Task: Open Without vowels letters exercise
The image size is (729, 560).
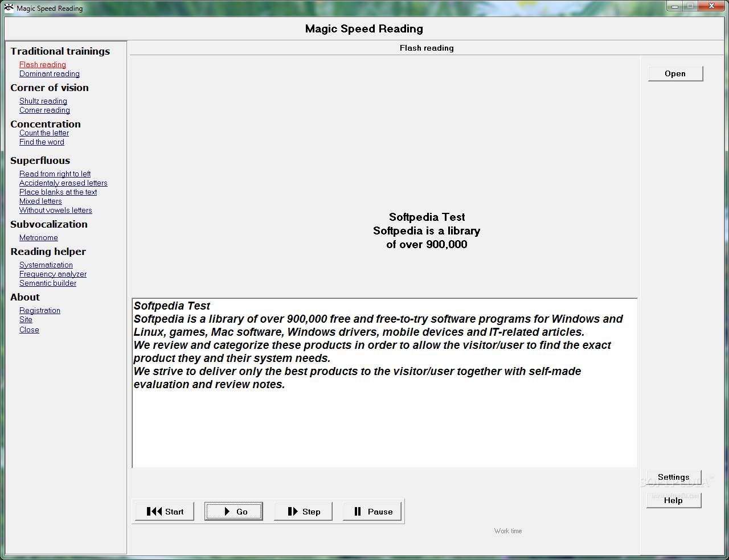Action: click(x=56, y=211)
